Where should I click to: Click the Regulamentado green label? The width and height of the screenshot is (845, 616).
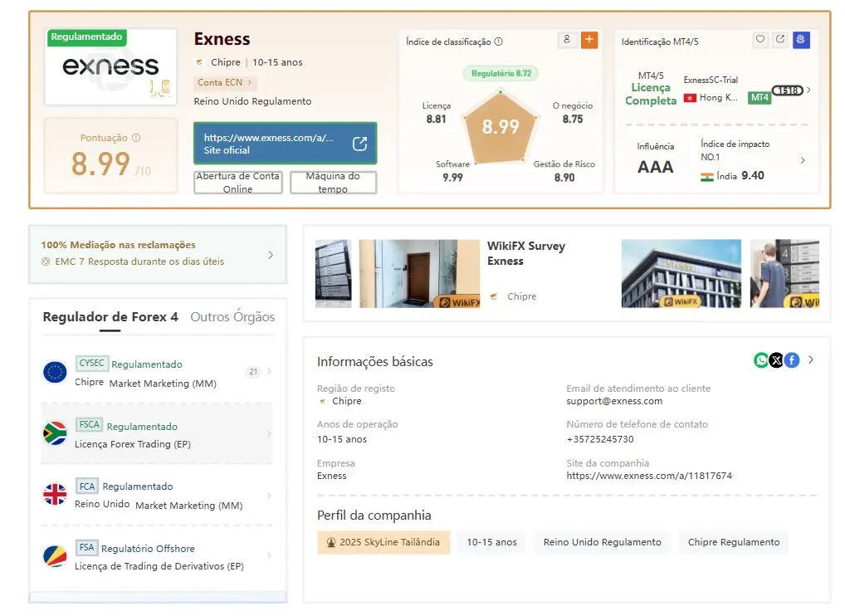click(x=87, y=37)
